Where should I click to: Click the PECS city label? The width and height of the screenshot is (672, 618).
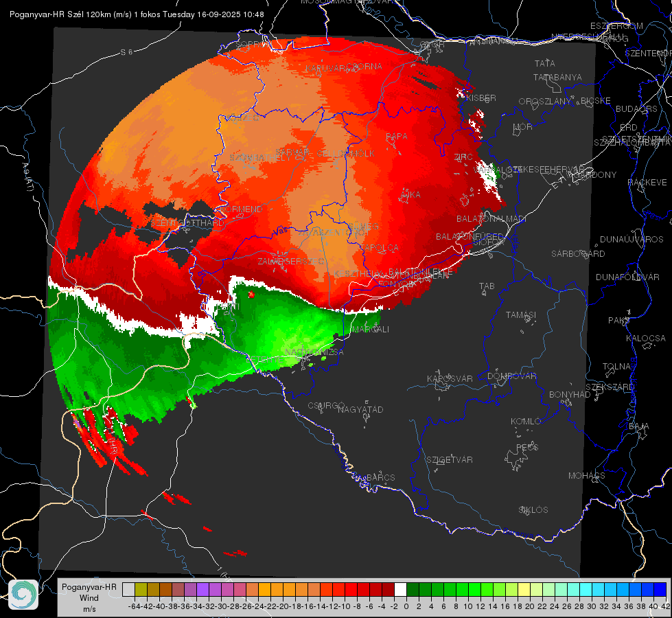pos(527,448)
